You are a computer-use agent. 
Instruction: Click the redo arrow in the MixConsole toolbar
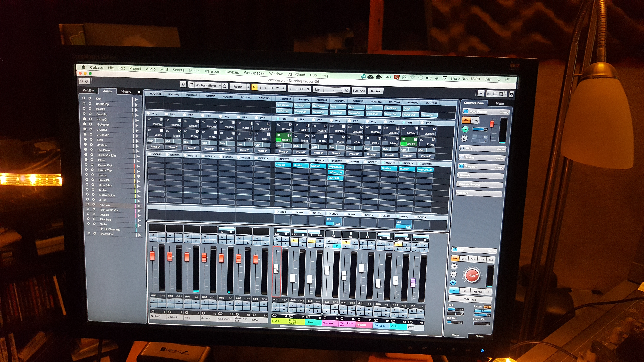pyautogui.click(x=87, y=81)
